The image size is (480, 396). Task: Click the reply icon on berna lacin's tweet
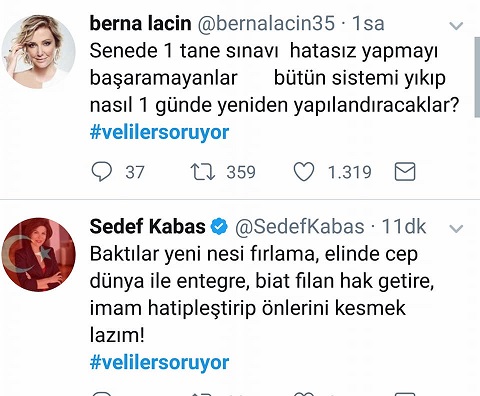point(102,172)
